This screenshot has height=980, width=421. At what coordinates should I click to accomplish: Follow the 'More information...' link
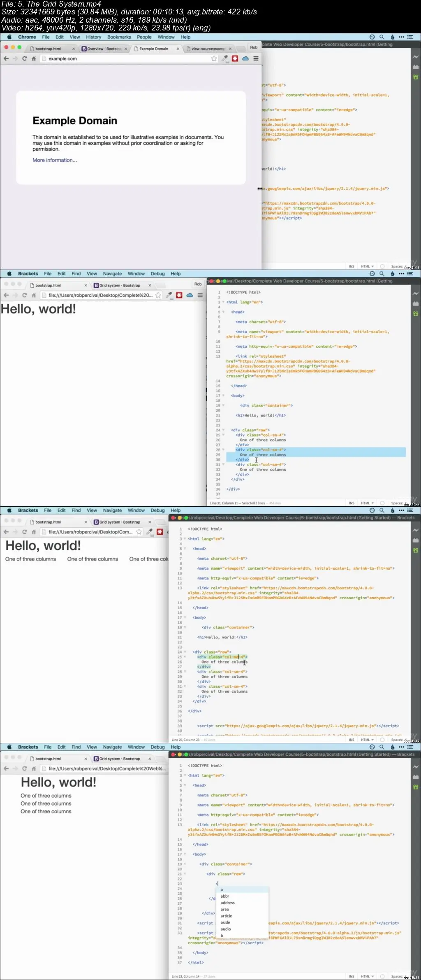55,160
